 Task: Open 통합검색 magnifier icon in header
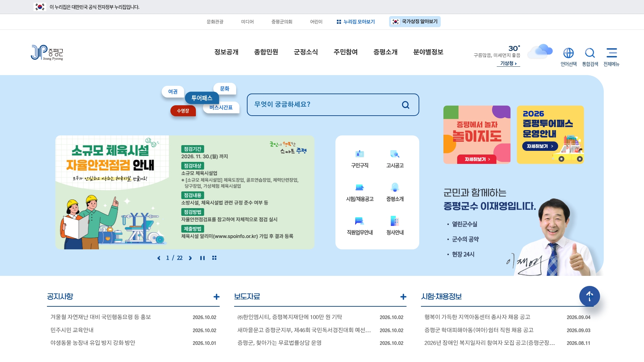point(590,53)
